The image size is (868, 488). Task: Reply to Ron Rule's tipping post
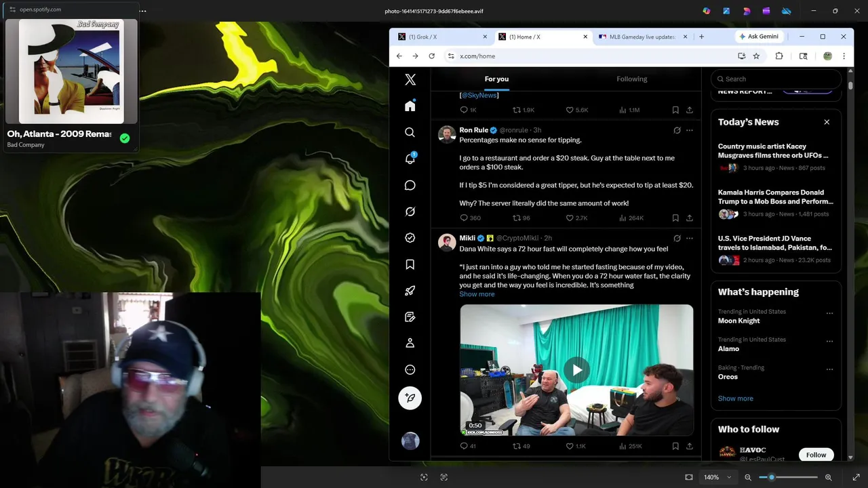[470, 218]
